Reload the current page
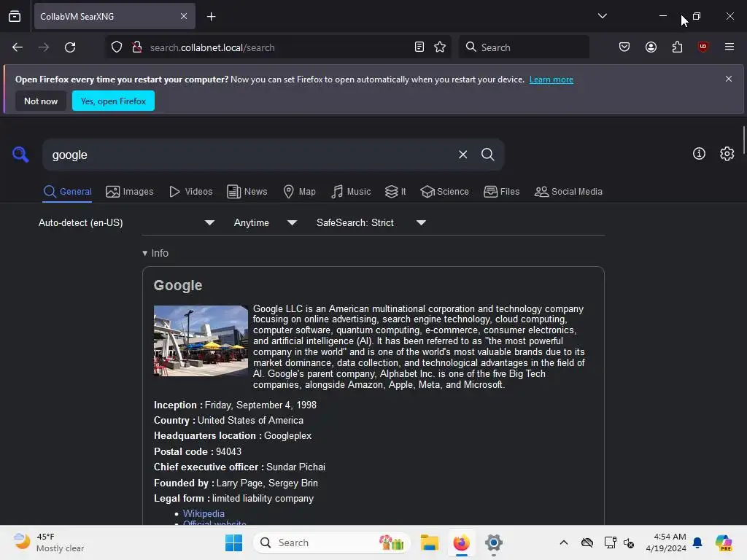Viewport: 747px width, 560px height. point(70,47)
